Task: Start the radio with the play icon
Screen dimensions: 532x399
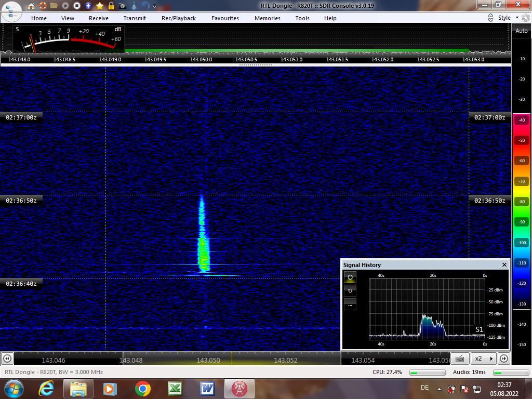Action: [x=65, y=5]
